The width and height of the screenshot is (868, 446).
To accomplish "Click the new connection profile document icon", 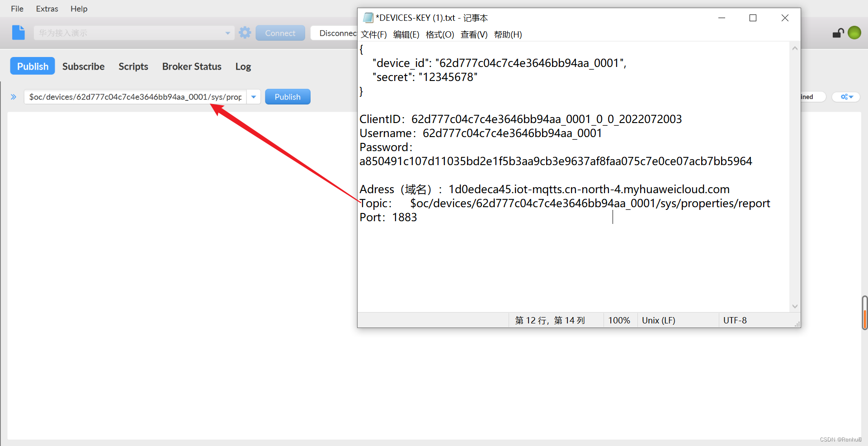I will 19,33.
